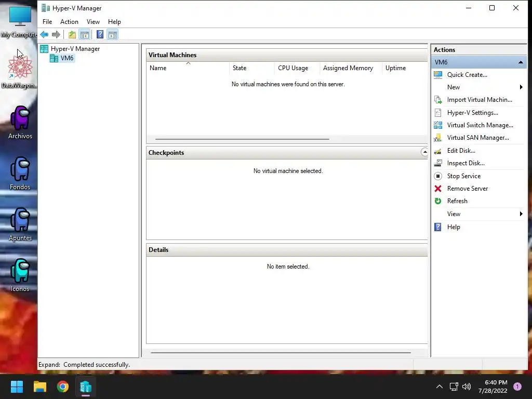Screen dimensions: 532x399
Task: Click the Forward arrow toolbar icon
Action: [x=56, y=34]
